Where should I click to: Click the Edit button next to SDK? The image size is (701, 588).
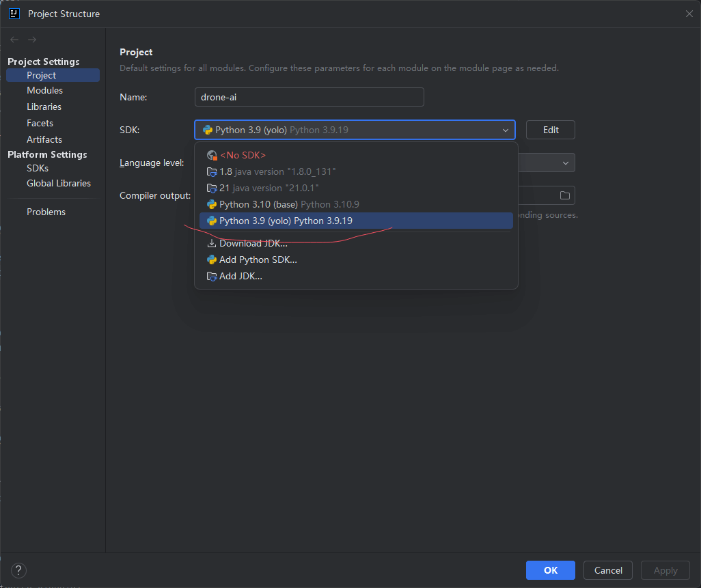(x=550, y=130)
